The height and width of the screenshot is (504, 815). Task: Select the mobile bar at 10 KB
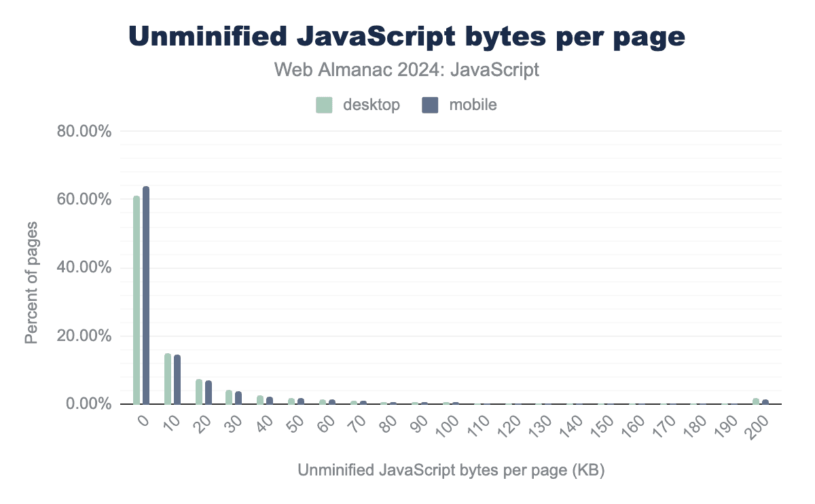coord(177,379)
